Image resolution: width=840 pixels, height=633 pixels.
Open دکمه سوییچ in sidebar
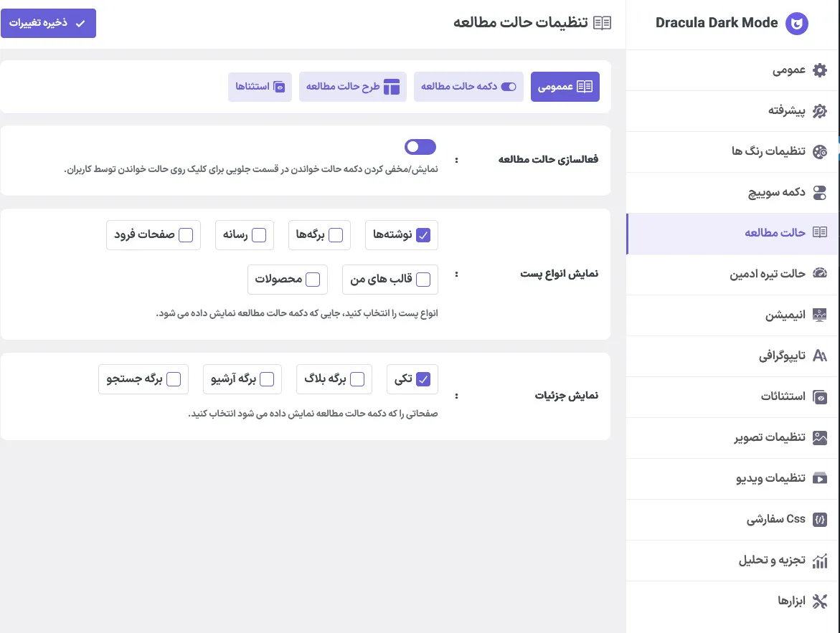pos(732,193)
